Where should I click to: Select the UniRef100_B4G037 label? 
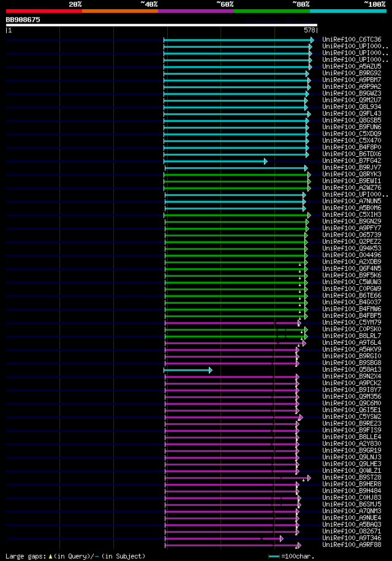tap(352, 303)
